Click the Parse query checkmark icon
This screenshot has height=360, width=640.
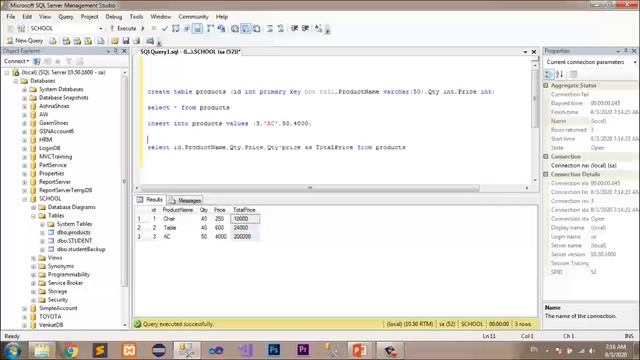coord(164,29)
